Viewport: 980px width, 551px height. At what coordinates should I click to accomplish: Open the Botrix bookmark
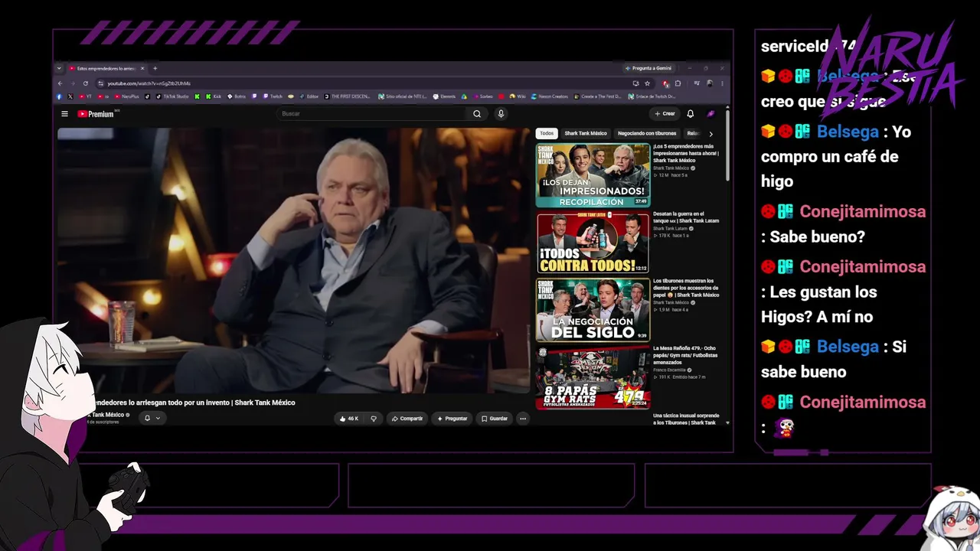[x=237, y=96]
